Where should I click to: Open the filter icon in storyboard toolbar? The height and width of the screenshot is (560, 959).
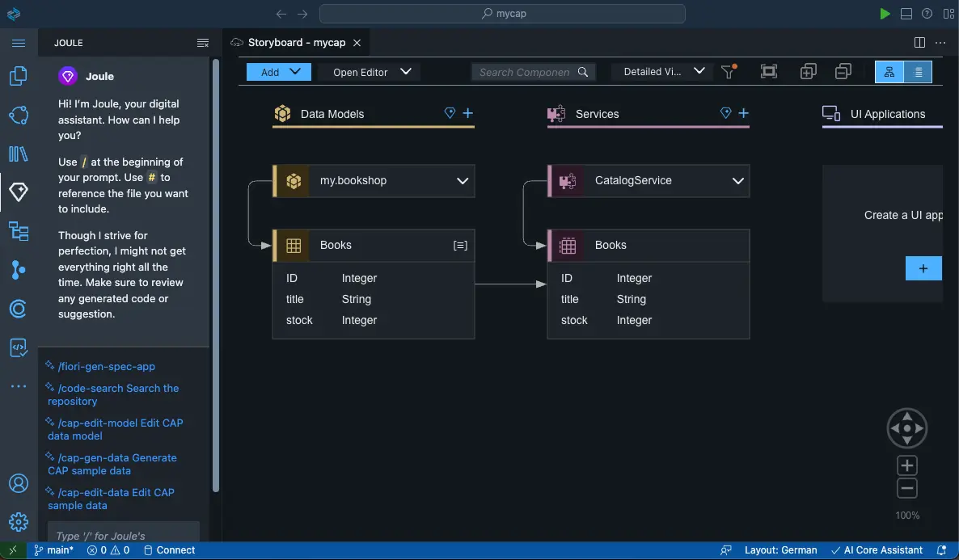tap(729, 72)
